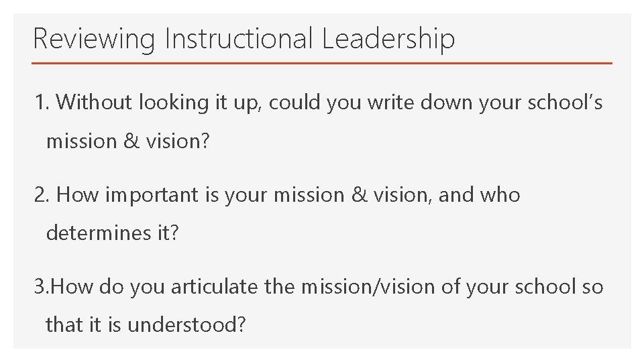This screenshot has height=362, width=644.
Task: Select the word 'Leadership' in the title
Action: (x=388, y=38)
